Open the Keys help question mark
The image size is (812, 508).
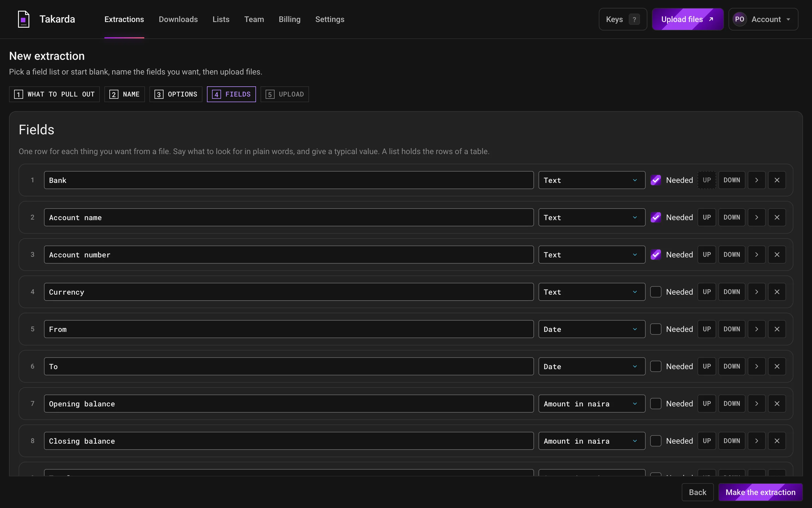point(634,19)
